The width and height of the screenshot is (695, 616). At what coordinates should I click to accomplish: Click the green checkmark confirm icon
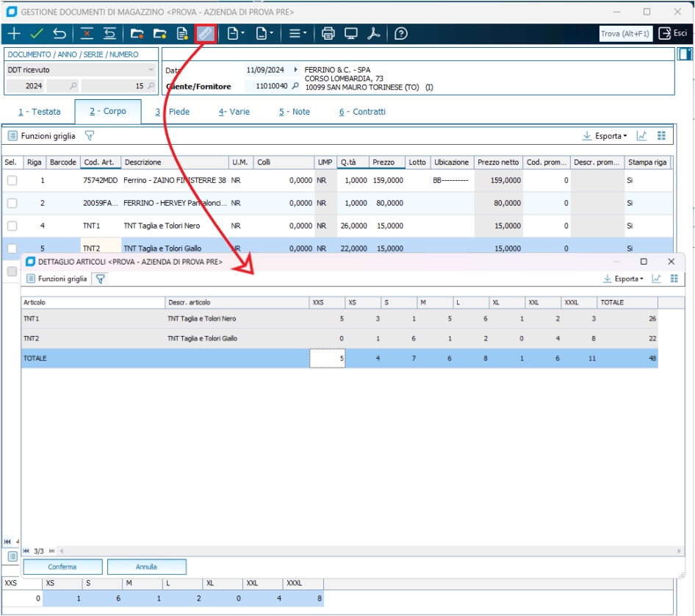[x=36, y=34]
